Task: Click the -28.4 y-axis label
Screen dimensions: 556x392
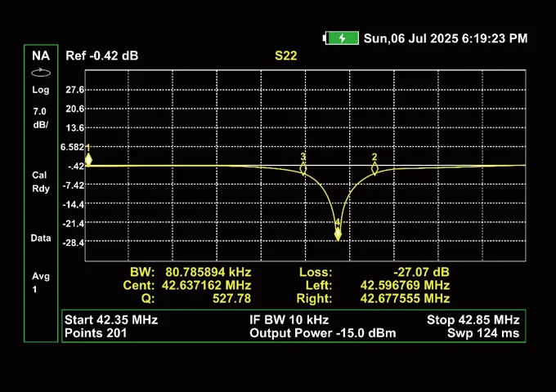Action: click(x=74, y=243)
